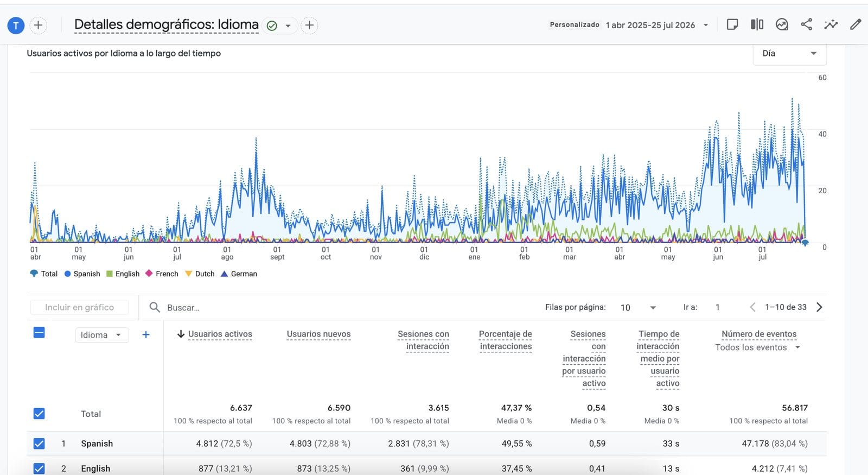Toggle the Total series in legend

point(43,274)
